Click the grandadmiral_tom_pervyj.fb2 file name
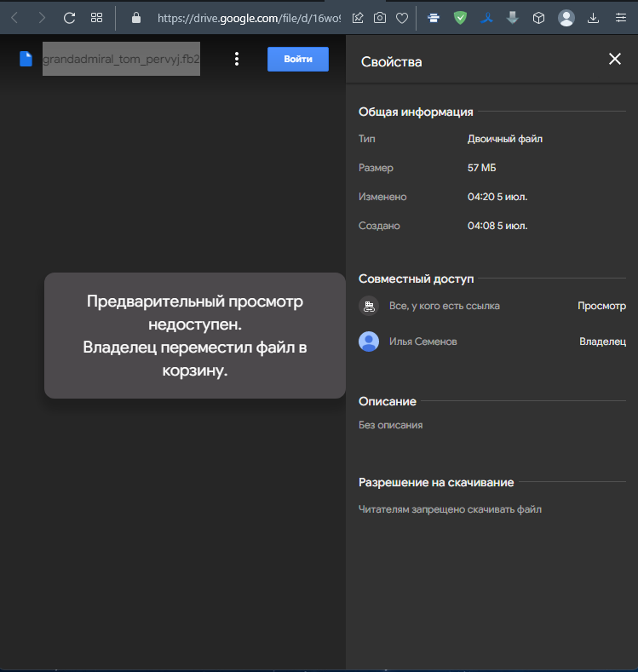 [121, 59]
